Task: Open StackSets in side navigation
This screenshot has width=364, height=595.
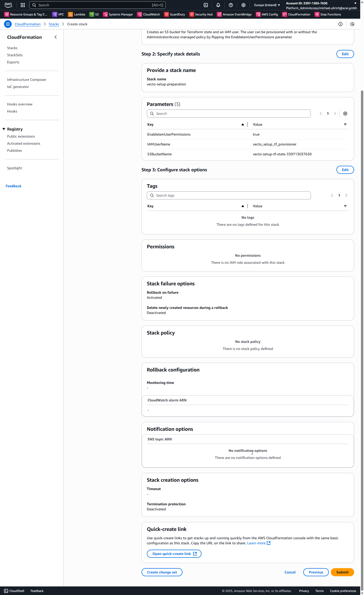Action: coord(15,55)
